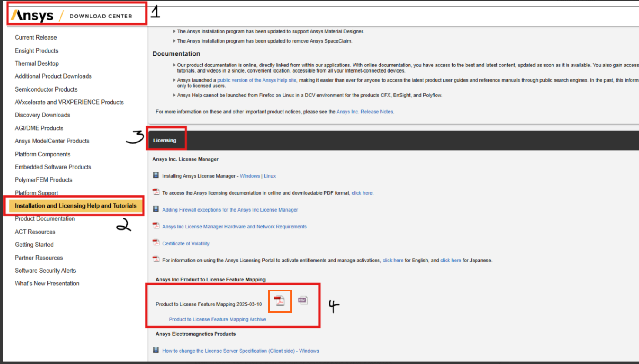639x364 pixels.
Task: Follow the public version of Ansys Help site link
Action: [x=257, y=80]
